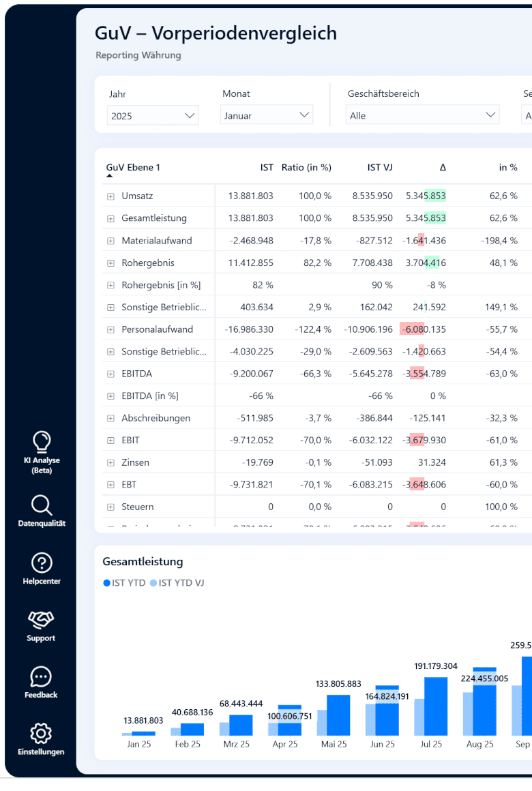Expand the Steuern row
The width and height of the screenshot is (532, 791).
tap(110, 507)
